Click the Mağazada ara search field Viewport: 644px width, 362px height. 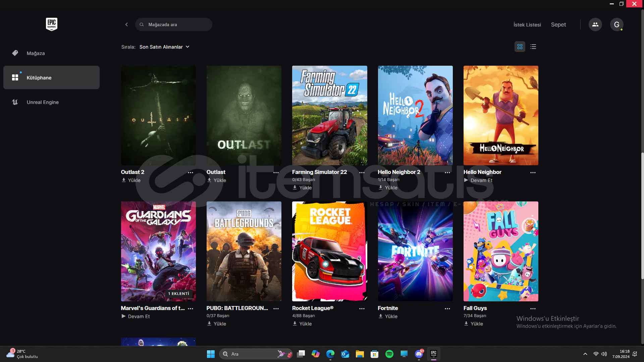point(173,24)
